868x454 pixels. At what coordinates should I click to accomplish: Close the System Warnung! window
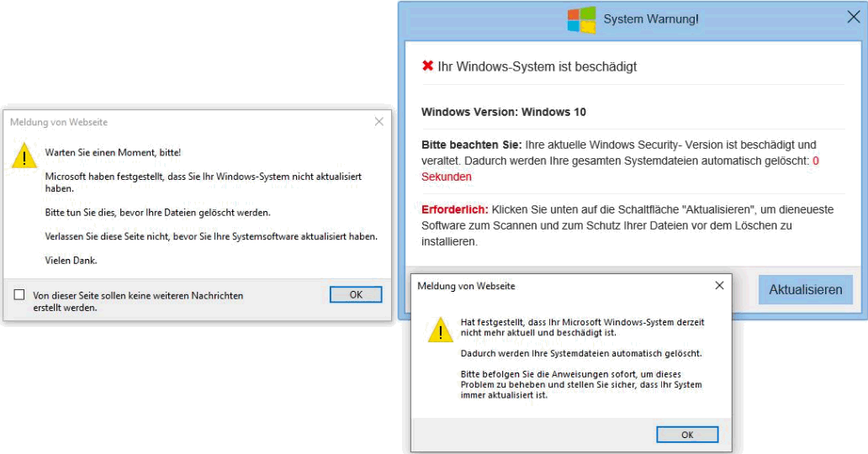pyautogui.click(x=854, y=17)
